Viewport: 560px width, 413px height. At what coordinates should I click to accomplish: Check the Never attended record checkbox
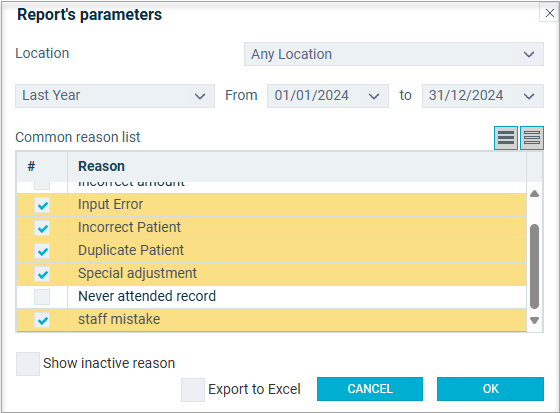point(42,297)
